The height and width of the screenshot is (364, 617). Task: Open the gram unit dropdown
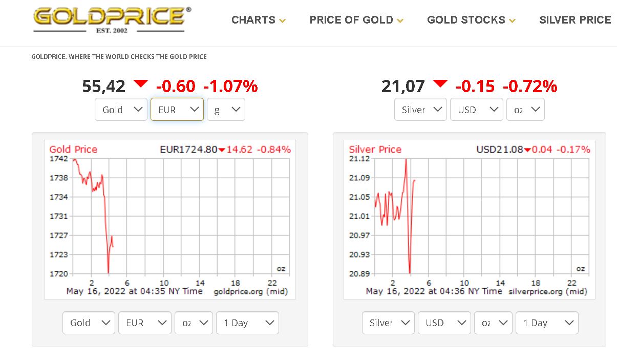pos(226,110)
